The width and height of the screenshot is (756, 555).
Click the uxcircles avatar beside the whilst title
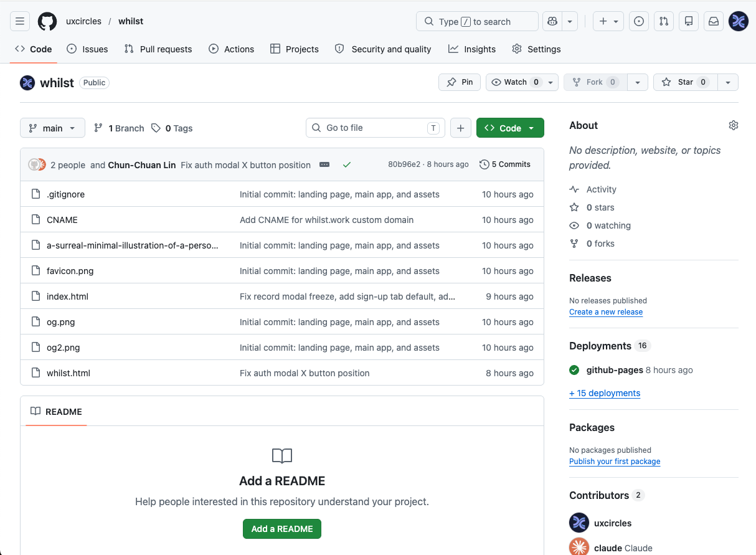coord(27,82)
